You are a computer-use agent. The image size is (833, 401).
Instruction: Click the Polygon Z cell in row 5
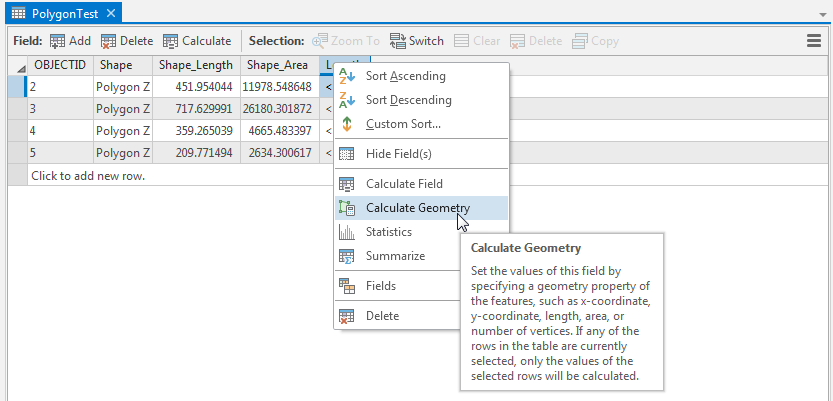pyautogui.click(x=123, y=153)
